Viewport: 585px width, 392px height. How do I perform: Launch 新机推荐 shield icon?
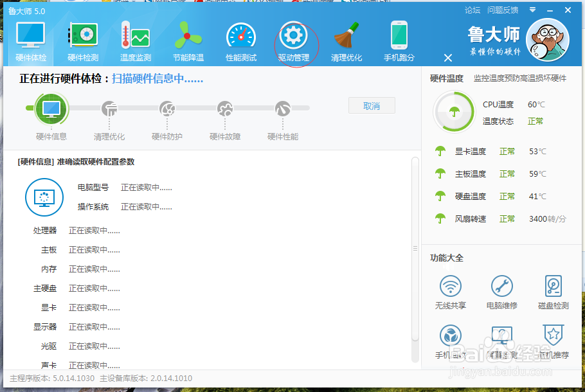click(553, 341)
